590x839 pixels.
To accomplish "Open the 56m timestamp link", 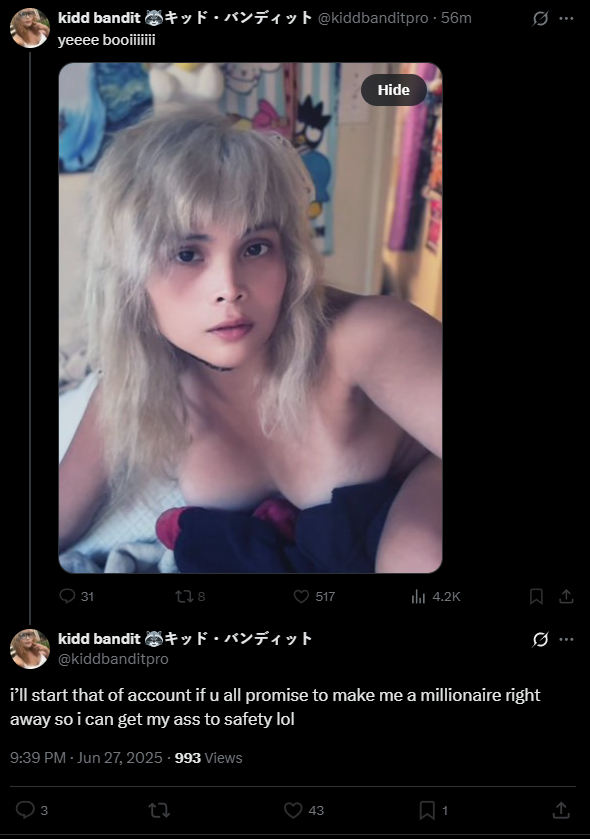I will (x=456, y=18).
